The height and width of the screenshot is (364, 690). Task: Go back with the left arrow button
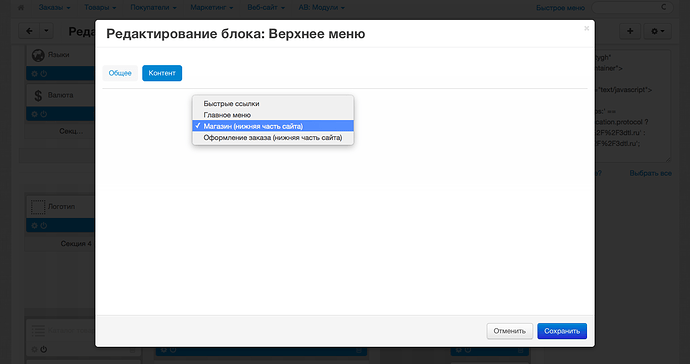tap(29, 31)
